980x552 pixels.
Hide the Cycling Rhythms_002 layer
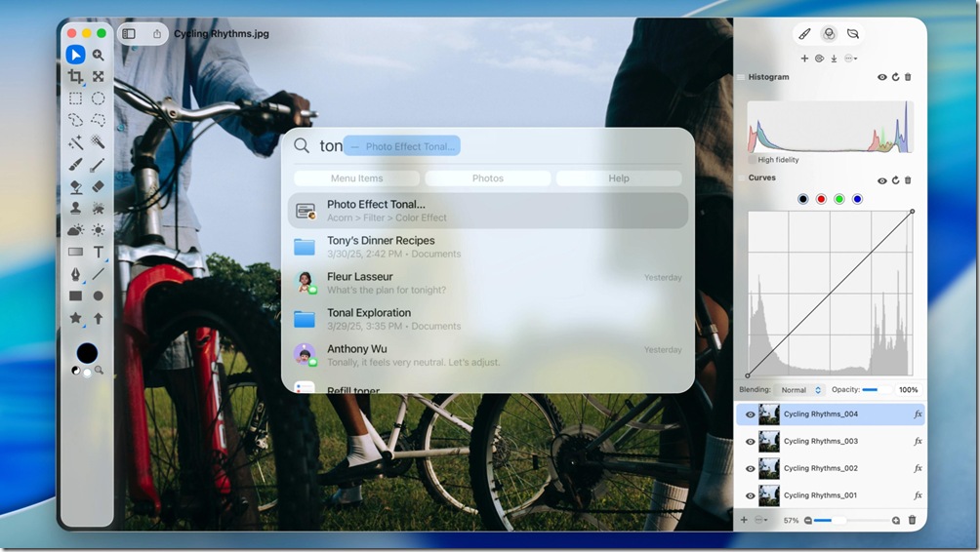[750, 469]
